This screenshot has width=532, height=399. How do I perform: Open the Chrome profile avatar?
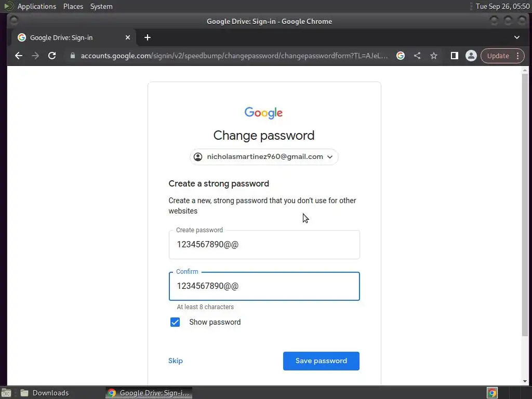click(471, 56)
